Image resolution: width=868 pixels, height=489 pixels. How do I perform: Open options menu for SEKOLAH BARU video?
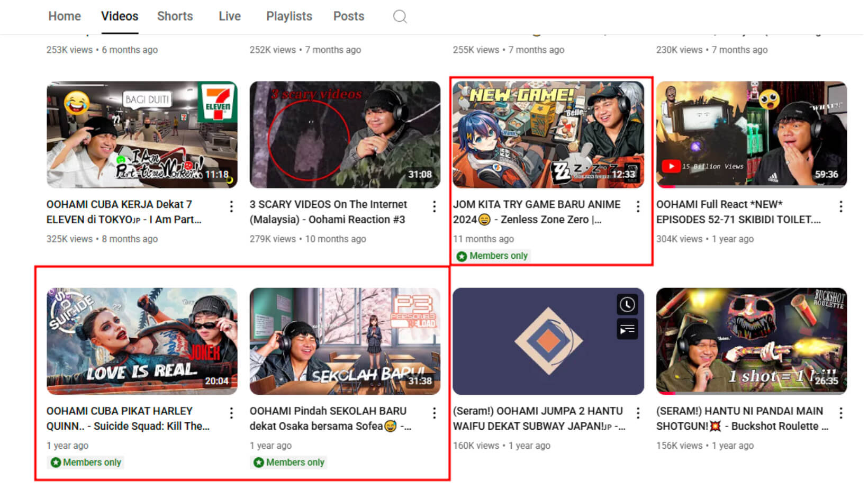[434, 413]
